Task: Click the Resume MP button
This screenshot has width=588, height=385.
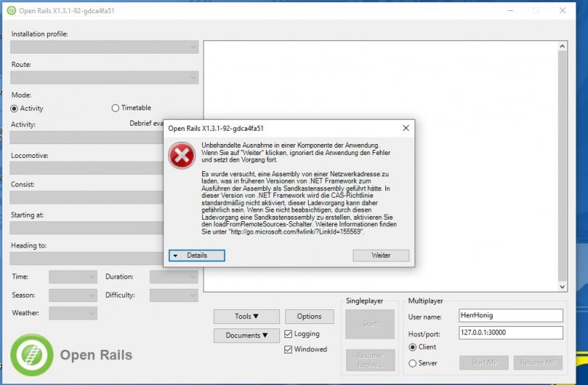Action: pyautogui.click(x=538, y=362)
